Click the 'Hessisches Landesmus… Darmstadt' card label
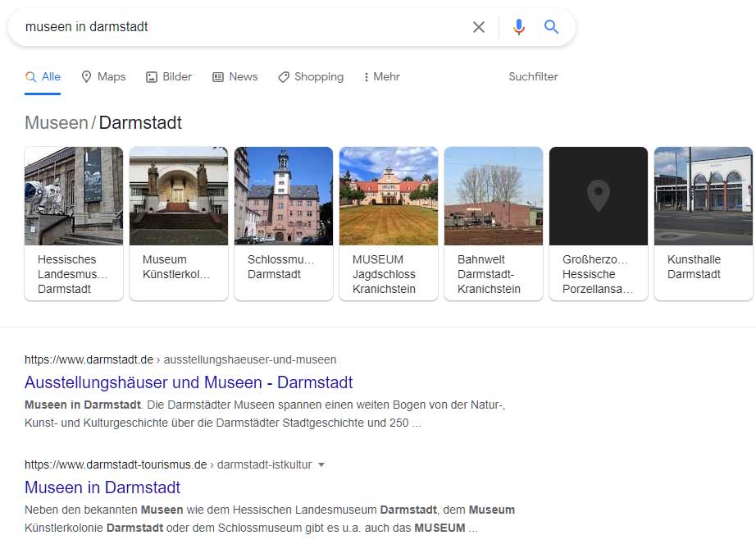This screenshot has width=756, height=549. tap(73, 274)
